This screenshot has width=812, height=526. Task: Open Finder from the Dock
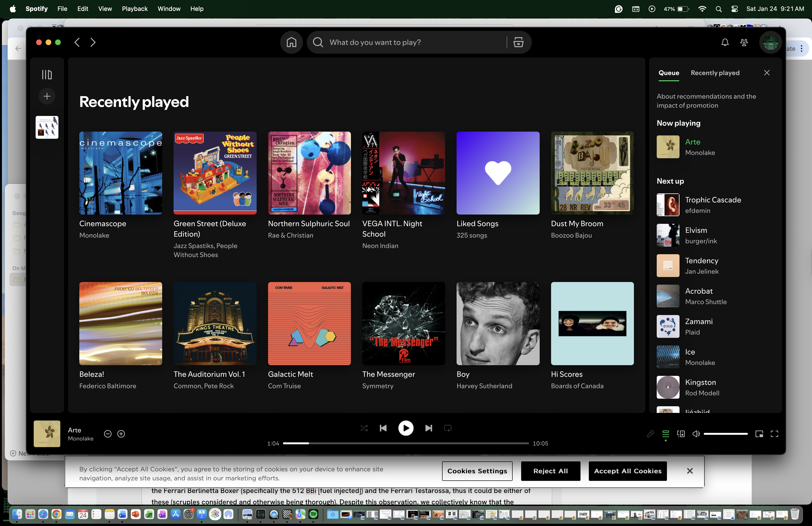[x=17, y=514]
